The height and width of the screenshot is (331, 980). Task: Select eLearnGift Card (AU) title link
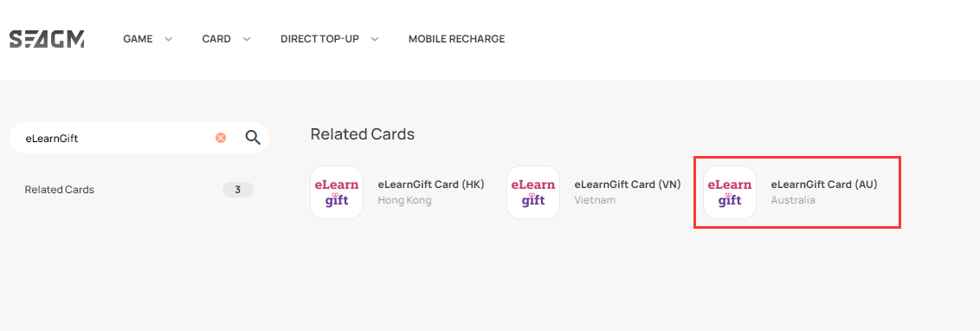pyautogui.click(x=824, y=185)
